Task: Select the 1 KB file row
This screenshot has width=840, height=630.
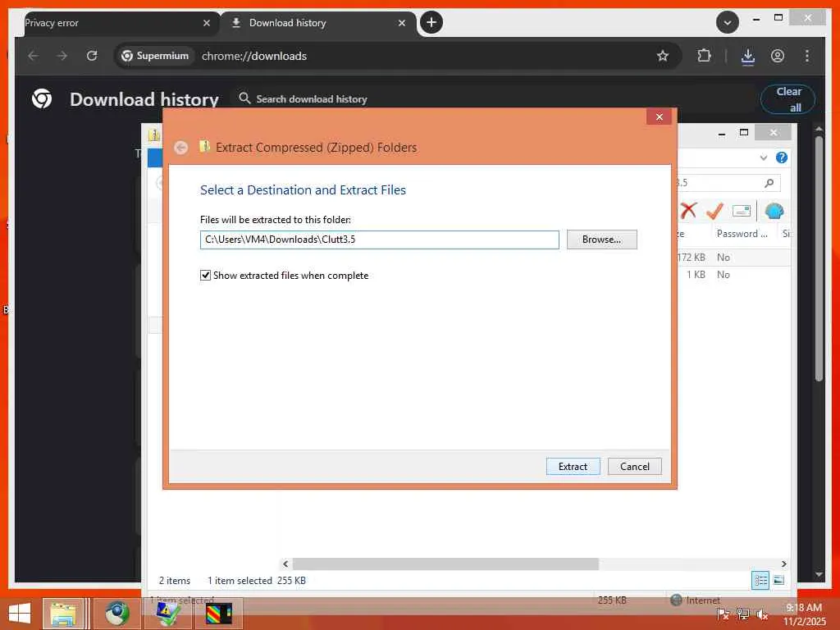Action: click(x=733, y=274)
